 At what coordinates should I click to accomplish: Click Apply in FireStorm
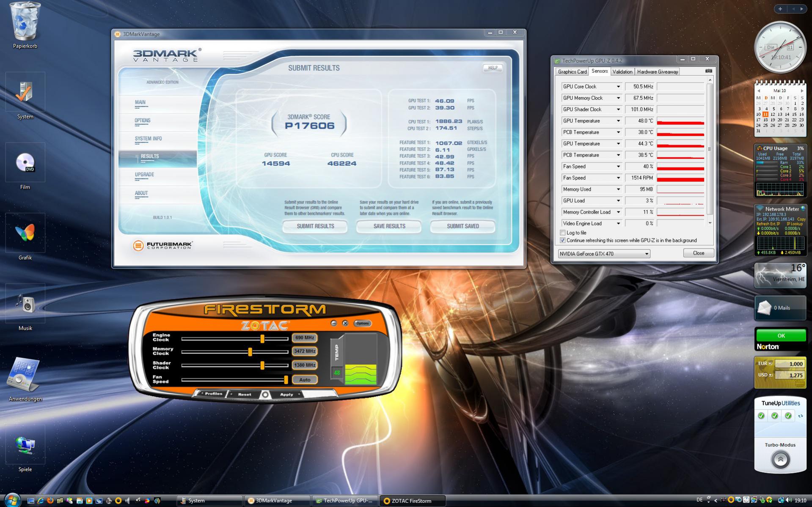[x=286, y=395]
